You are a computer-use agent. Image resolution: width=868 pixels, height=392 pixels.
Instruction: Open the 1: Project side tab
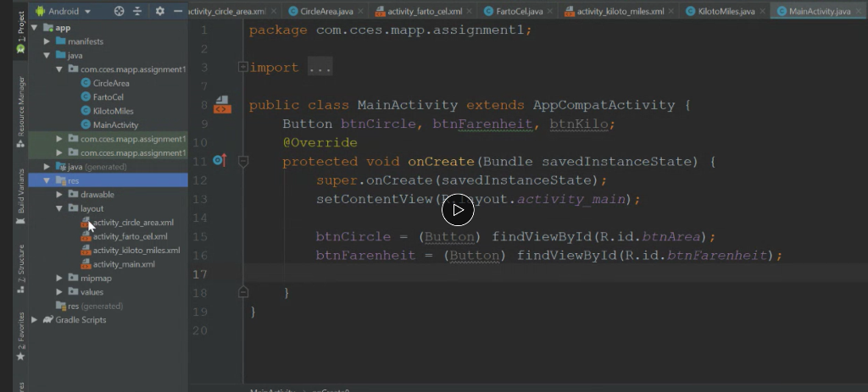[21, 32]
